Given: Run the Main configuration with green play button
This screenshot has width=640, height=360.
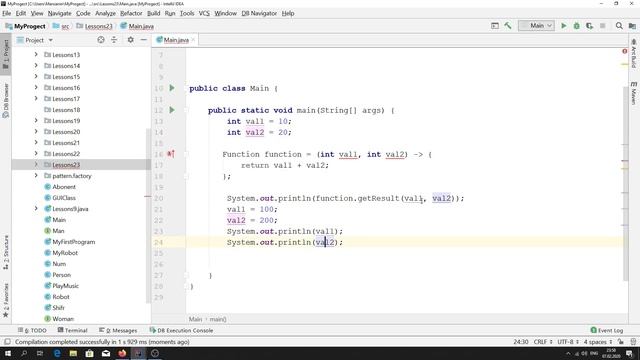Looking at the screenshot, I should coord(564,26).
